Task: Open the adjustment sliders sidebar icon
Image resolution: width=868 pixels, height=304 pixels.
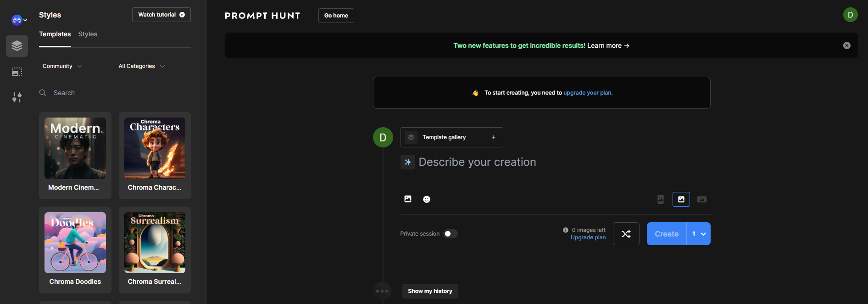Action: tap(17, 97)
